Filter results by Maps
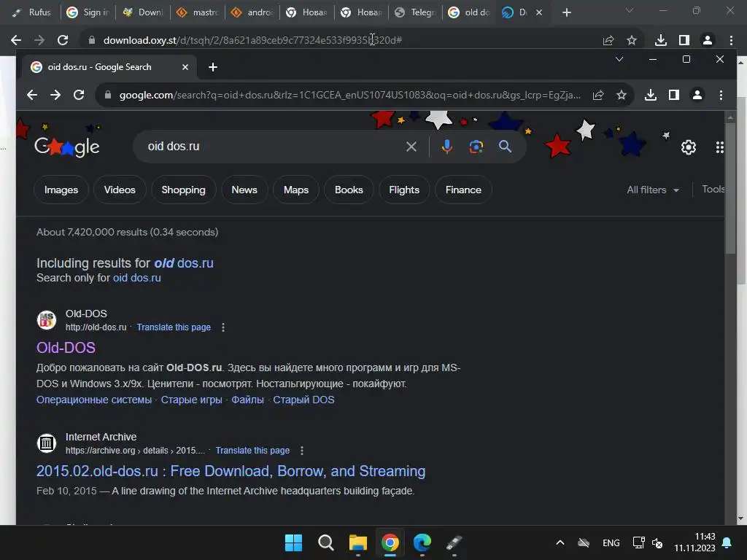The height and width of the screenshot is (560, 747). coord(296,190)
